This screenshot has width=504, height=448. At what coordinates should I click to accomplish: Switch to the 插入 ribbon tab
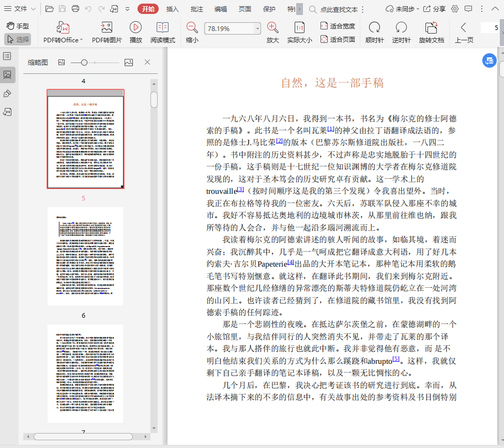point(172,9)
